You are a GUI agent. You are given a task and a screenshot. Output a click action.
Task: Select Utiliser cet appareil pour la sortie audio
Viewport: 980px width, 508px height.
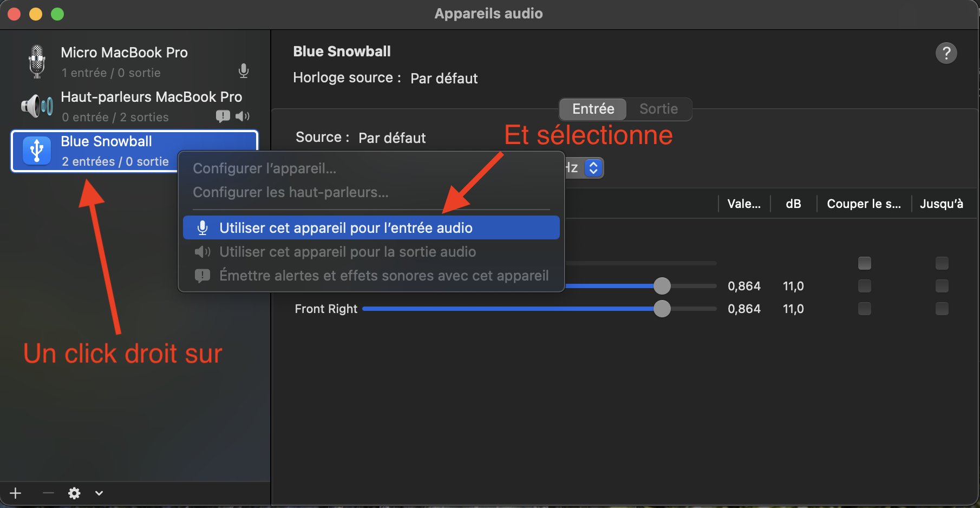point(371,252)
